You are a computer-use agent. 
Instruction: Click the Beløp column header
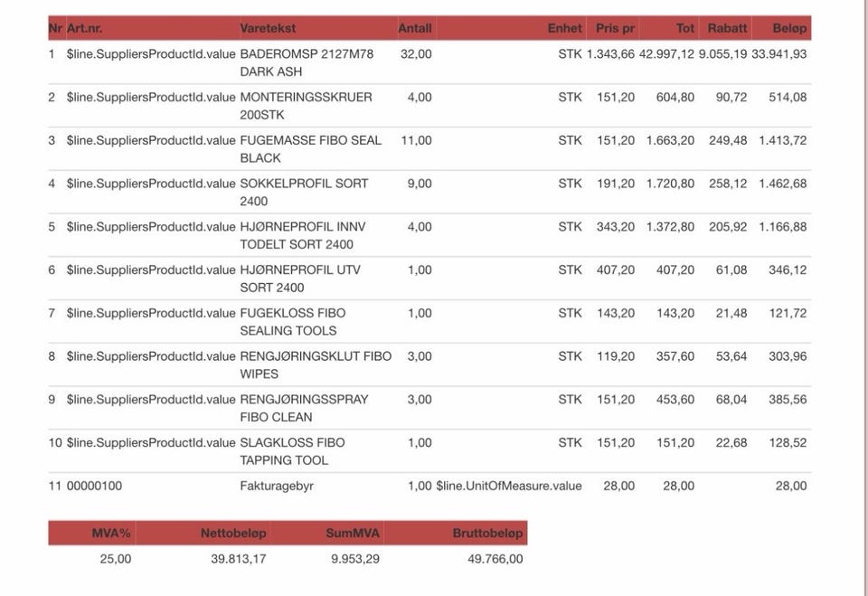pos(789,28)
